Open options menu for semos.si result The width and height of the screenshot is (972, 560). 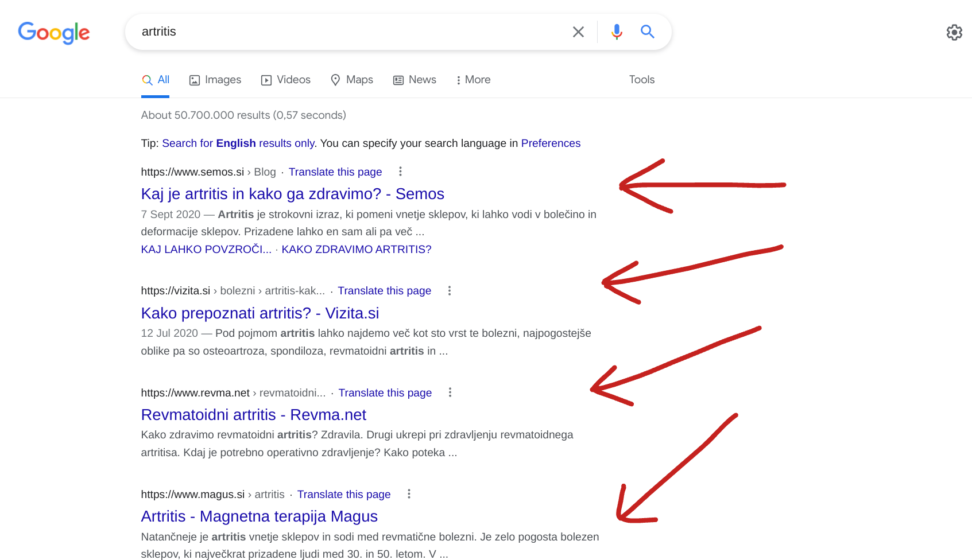[x=400, y=172]
